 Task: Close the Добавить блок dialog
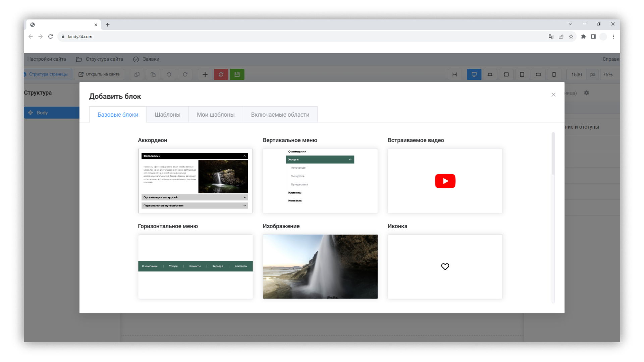tap(553, 95)
